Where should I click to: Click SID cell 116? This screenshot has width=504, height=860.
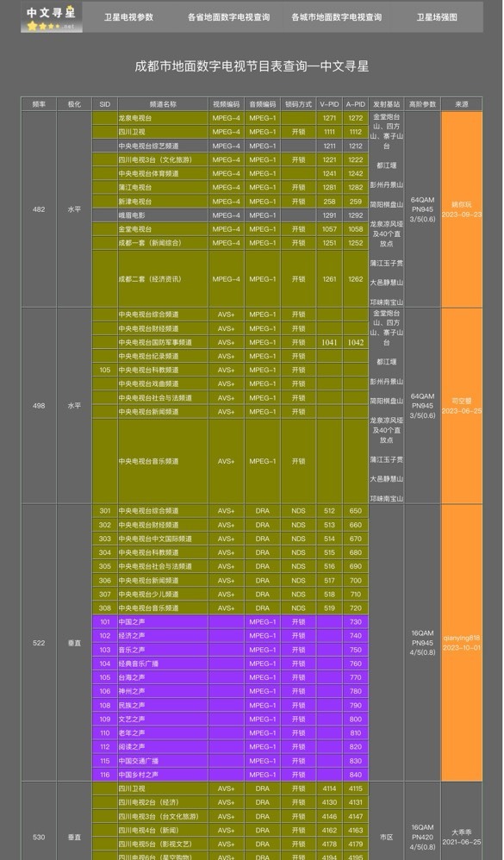(x=105, y=775)
